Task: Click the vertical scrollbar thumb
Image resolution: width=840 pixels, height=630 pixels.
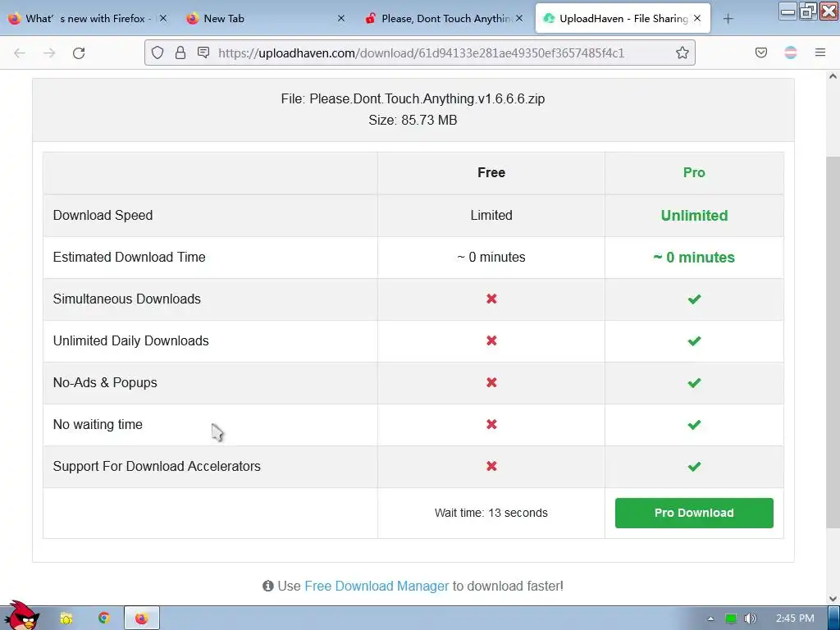Action: point(833,342)
